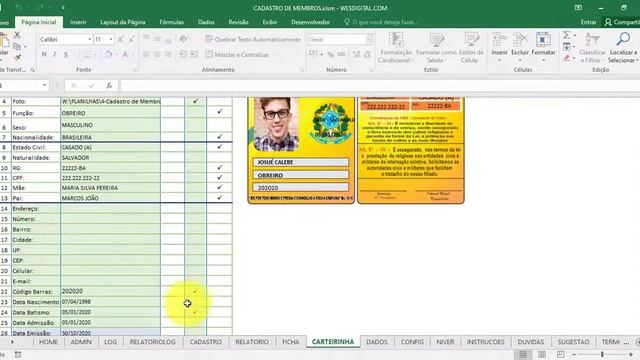The height and width of the screenshot is (360, 640).
Task: Click the AutoSum sigma icon
Action: (567, 36)
